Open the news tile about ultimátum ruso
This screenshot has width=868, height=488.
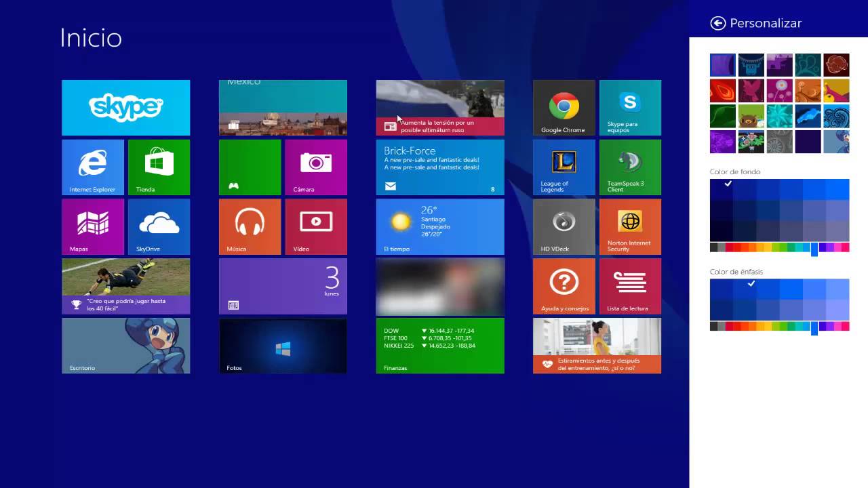440,108
